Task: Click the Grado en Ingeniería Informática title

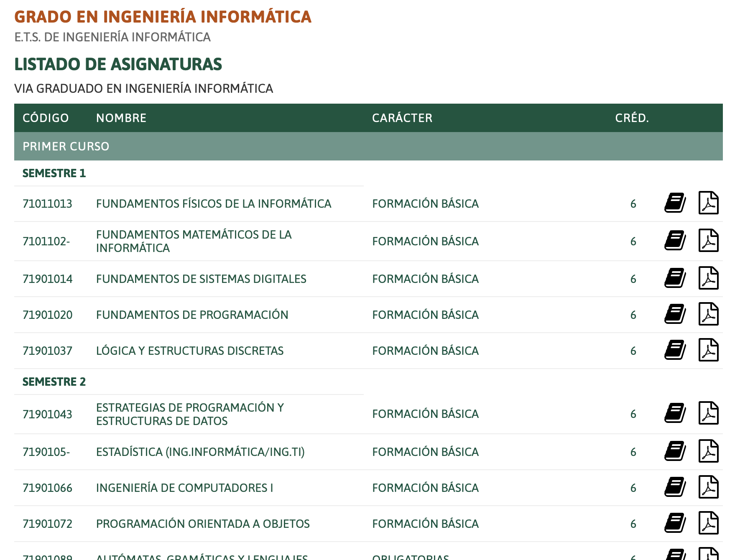Action: coord(163,17)
